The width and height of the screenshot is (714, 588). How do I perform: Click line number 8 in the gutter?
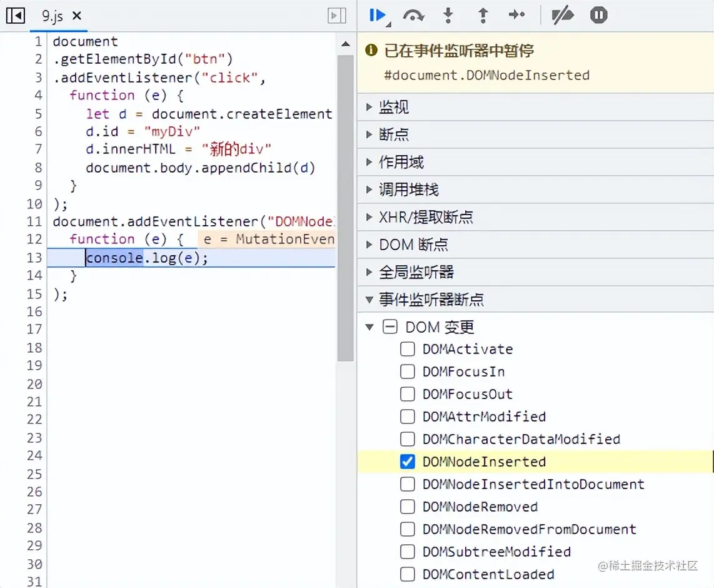[x=38, y=168]
